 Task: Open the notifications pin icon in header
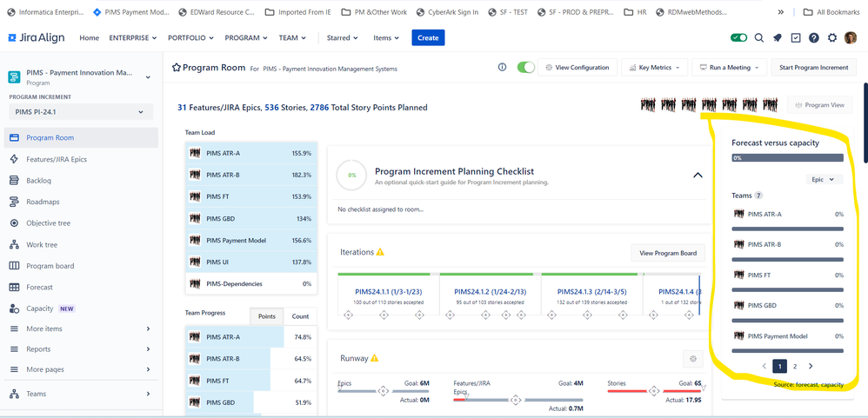point(778,37)
